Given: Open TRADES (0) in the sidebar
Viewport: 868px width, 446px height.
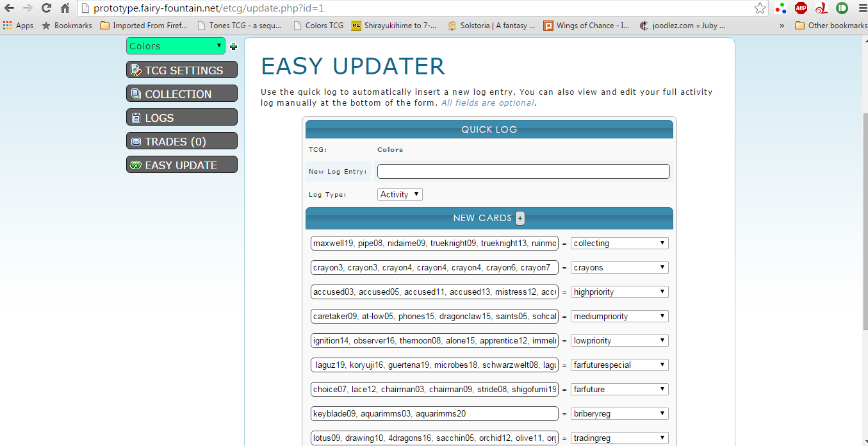Looking at the screenshot, I should tap(182, 141).
